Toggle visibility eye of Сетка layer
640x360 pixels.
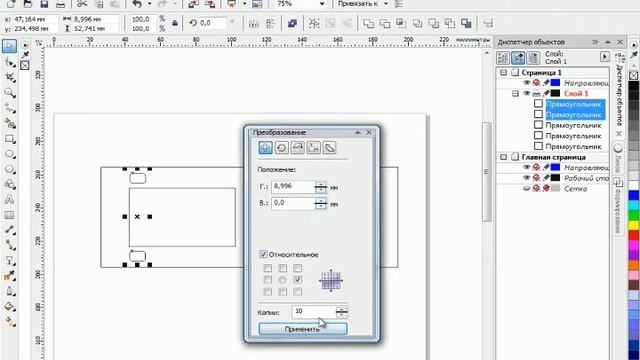pos(527,189)
